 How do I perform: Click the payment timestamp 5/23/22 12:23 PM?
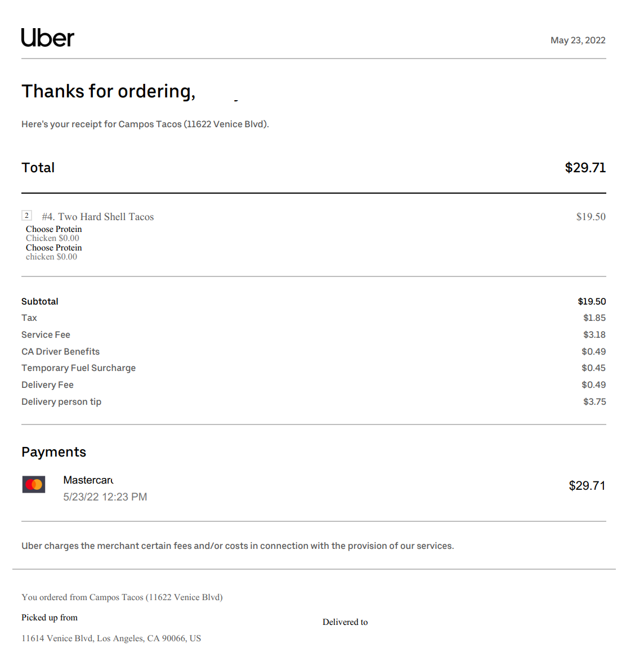(105, 497)
